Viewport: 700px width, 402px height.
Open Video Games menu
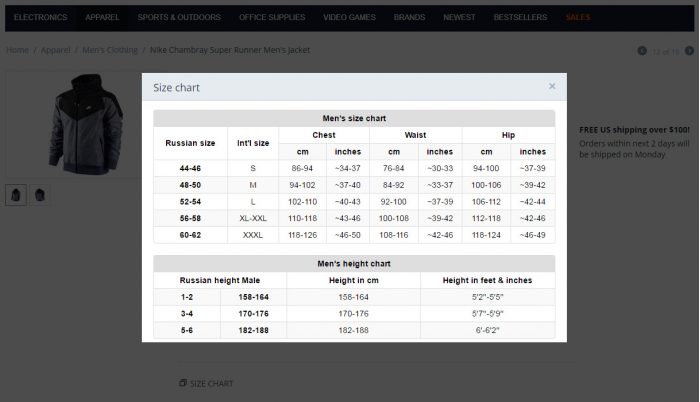350,17
